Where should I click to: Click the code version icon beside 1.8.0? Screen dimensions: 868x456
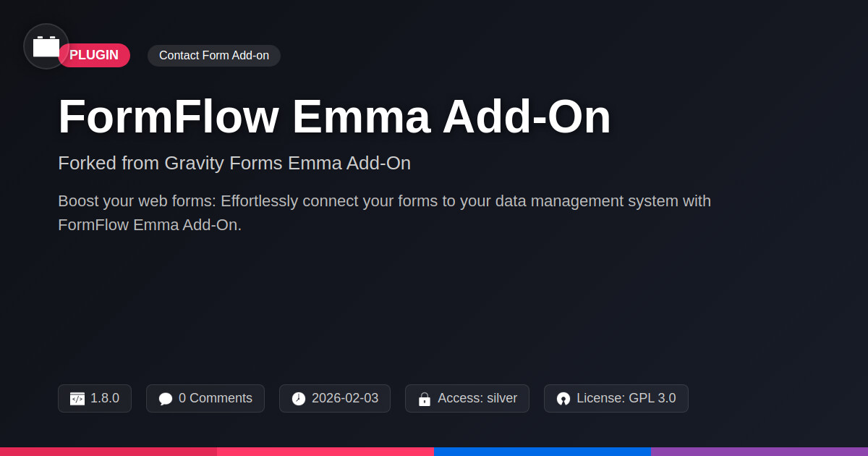[77, 399]
